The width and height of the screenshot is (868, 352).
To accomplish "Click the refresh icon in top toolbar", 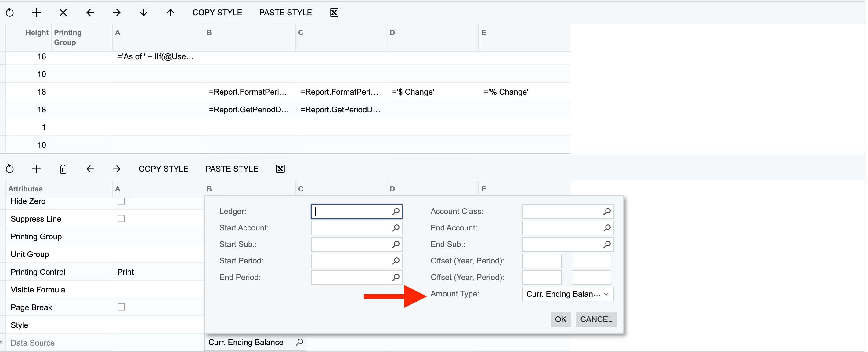I will click(10, 13).
